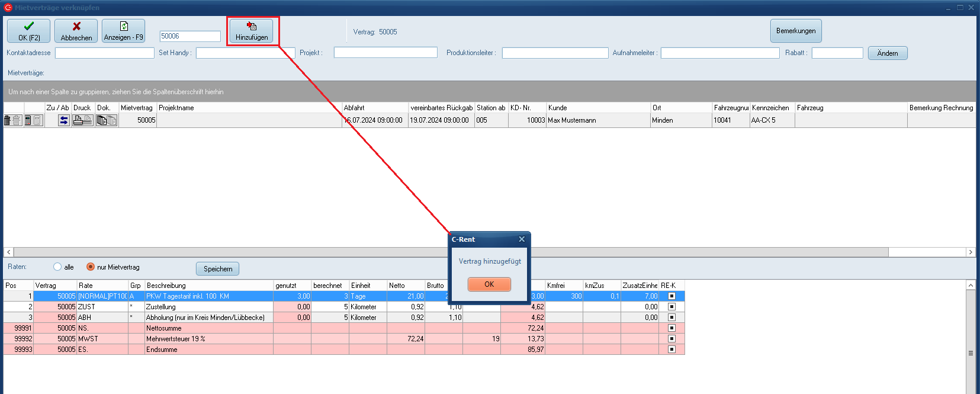Confirm with the OK (F2) checkmark button
Image resolution: width=980 pixels, height=394 pixels.
(29, 31)
